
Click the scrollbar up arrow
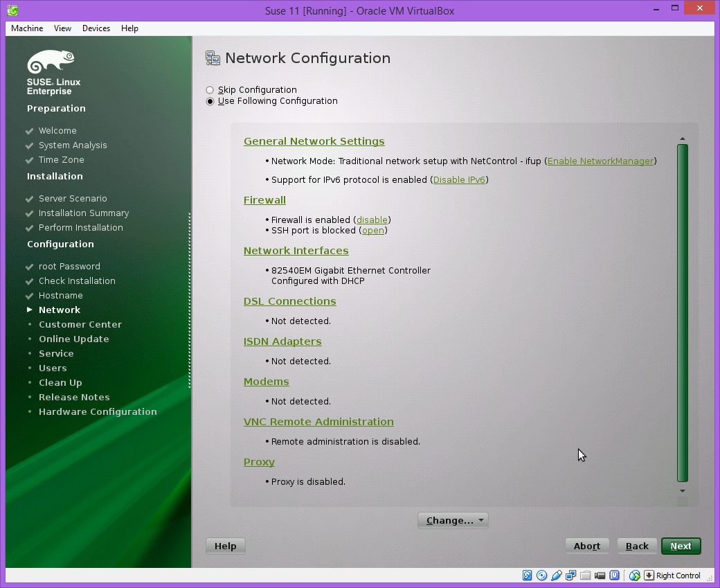[x=683, y=139]
